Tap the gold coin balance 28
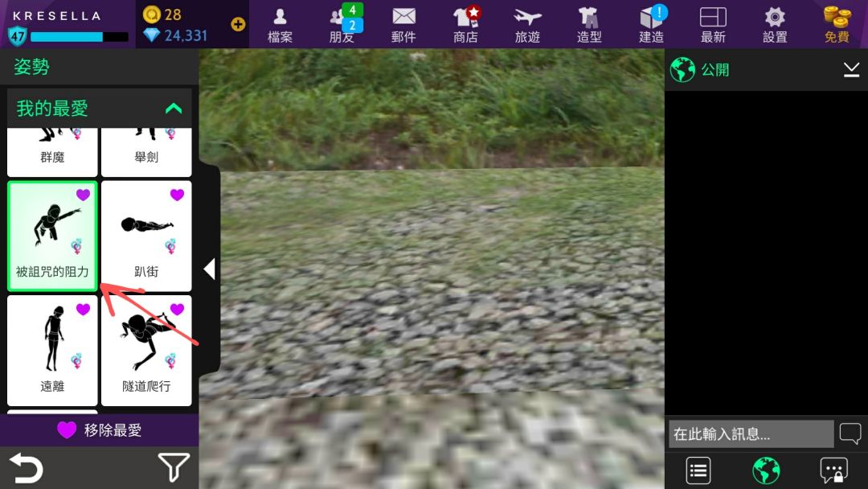This screenshot has height=489, width=868. click(162, 14)
